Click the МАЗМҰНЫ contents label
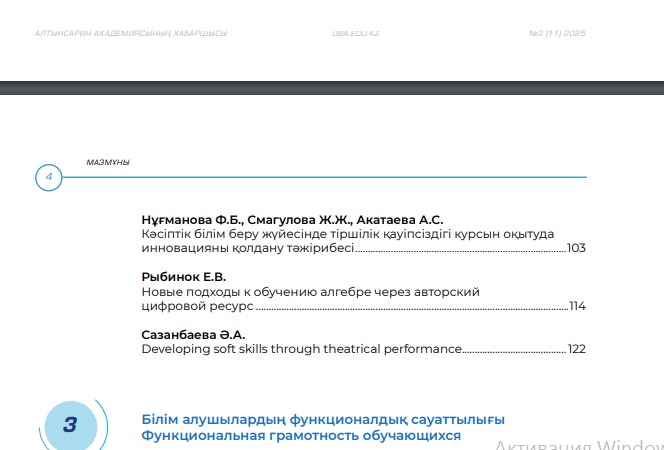This screenshot has height=450, width=664. 108,162
